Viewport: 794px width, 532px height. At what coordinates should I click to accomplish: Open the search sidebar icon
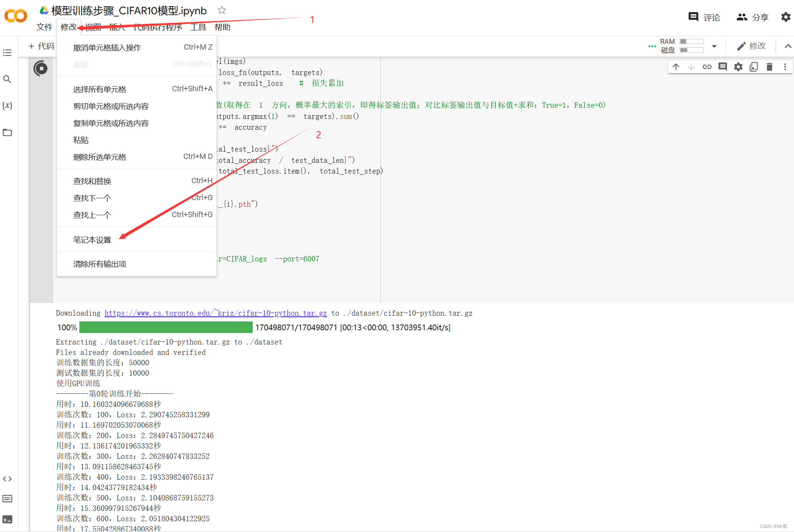pyautogui.click(x=7, y=79)
